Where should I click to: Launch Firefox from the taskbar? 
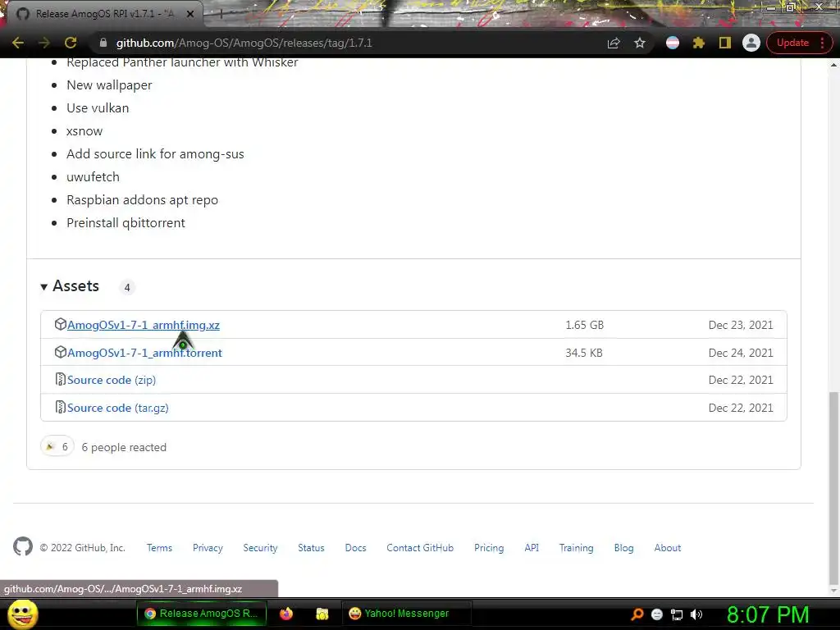[286, 614]
